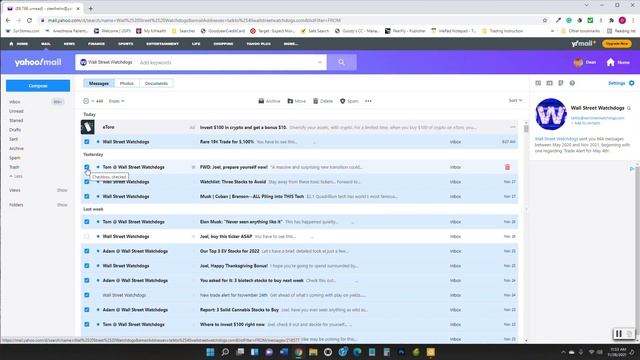
Task: Collapse the Less folders toggle in the sidebar
Action: click(x=16, y=176)
